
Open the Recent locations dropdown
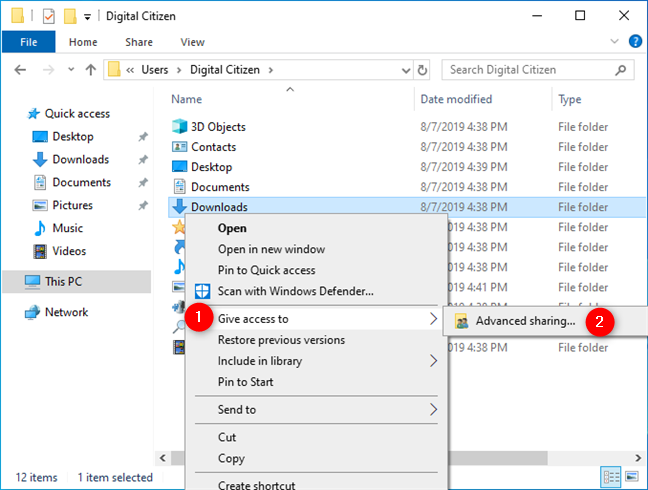[x=71, y=69]
